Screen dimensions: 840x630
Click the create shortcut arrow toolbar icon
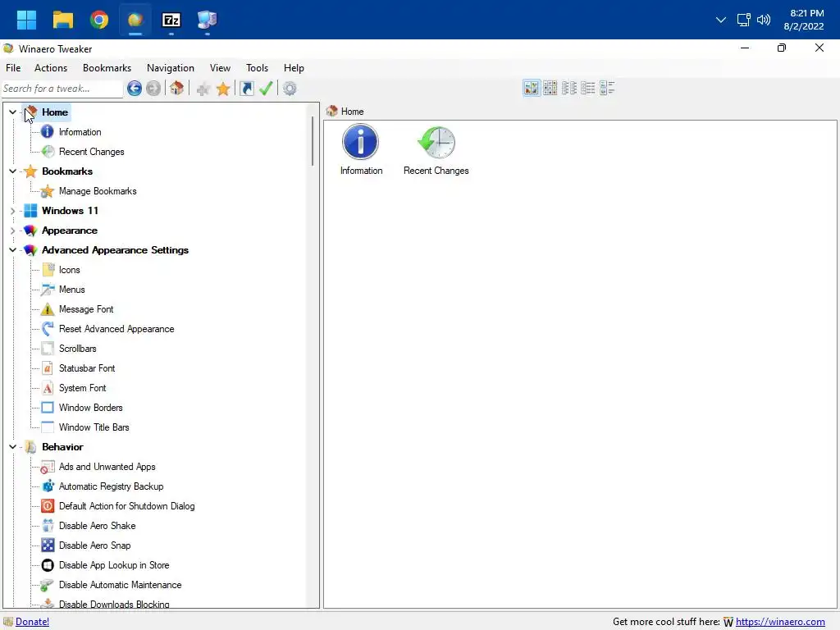(x=247, y=89)
